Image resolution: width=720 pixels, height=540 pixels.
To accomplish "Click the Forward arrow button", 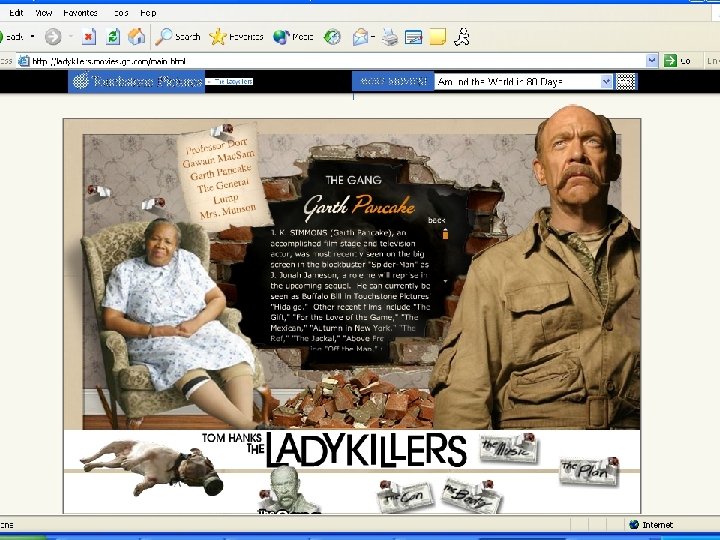I will pos(53,37).
